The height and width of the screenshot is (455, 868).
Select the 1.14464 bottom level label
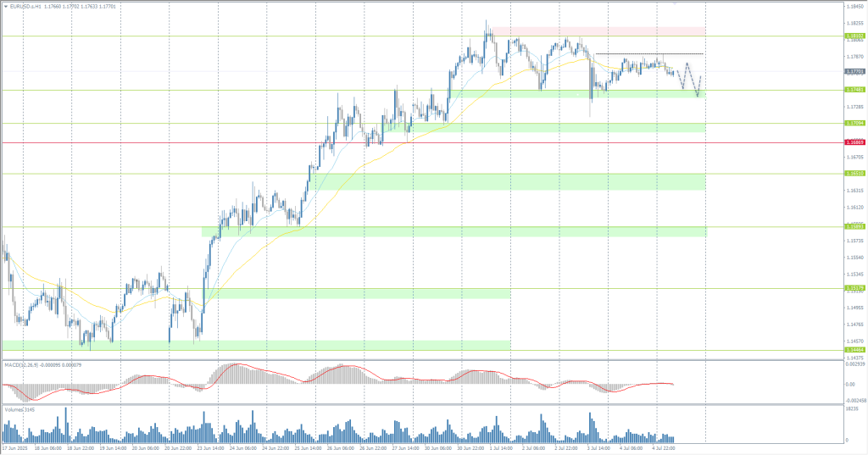854,350
